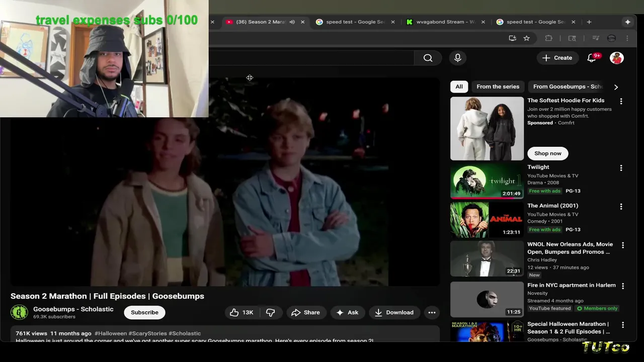Click Shop now on the Comfrt ad
This screenshot has width=644, height=362.
click(x=547, y=153)
